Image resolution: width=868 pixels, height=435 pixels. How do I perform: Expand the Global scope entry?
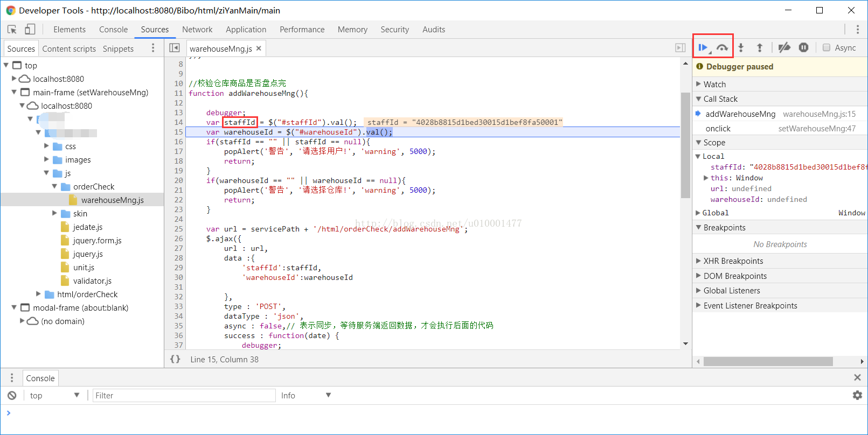coord(698,213)
